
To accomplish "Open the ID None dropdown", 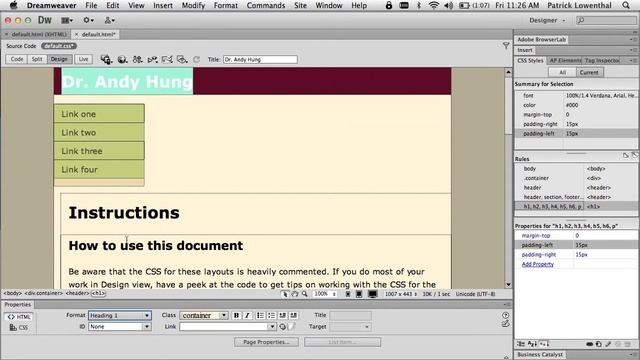I will [120, 327].
